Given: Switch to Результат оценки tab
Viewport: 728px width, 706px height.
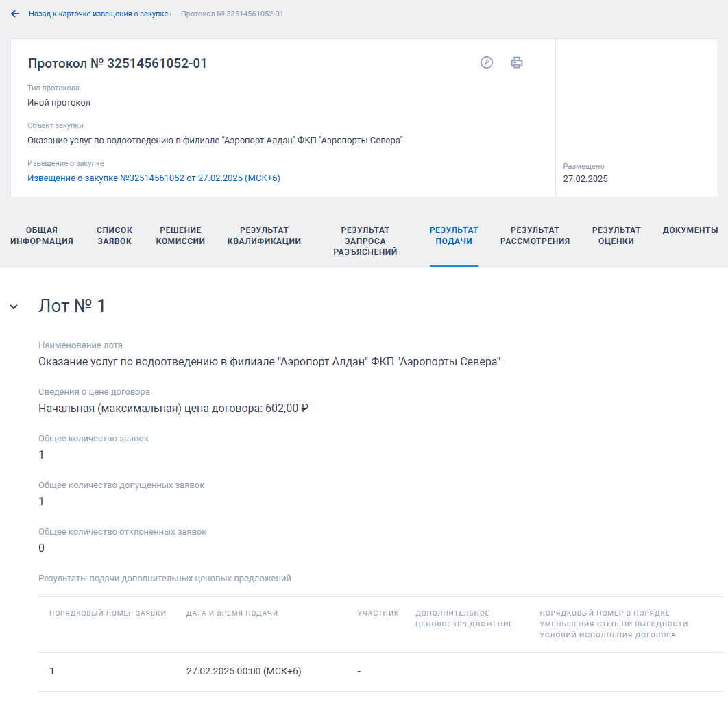Looking at the screenshot, I should tap(616, 235).
